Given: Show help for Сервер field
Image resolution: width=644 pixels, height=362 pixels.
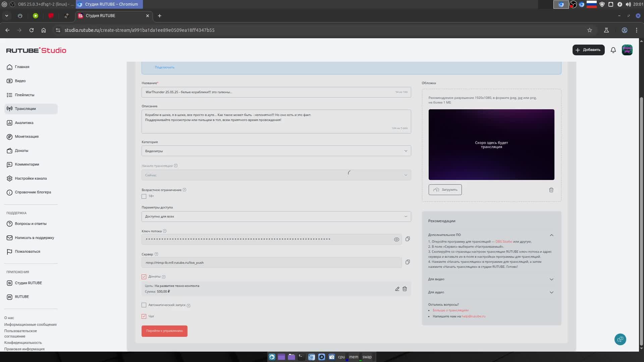Looking at the screenshot, I should [156, 254].
